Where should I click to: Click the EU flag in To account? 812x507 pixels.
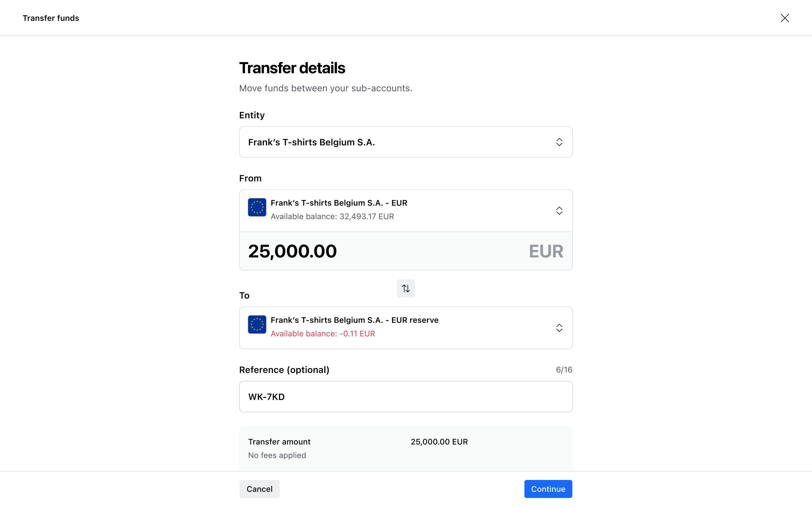(x=257, y=324)
